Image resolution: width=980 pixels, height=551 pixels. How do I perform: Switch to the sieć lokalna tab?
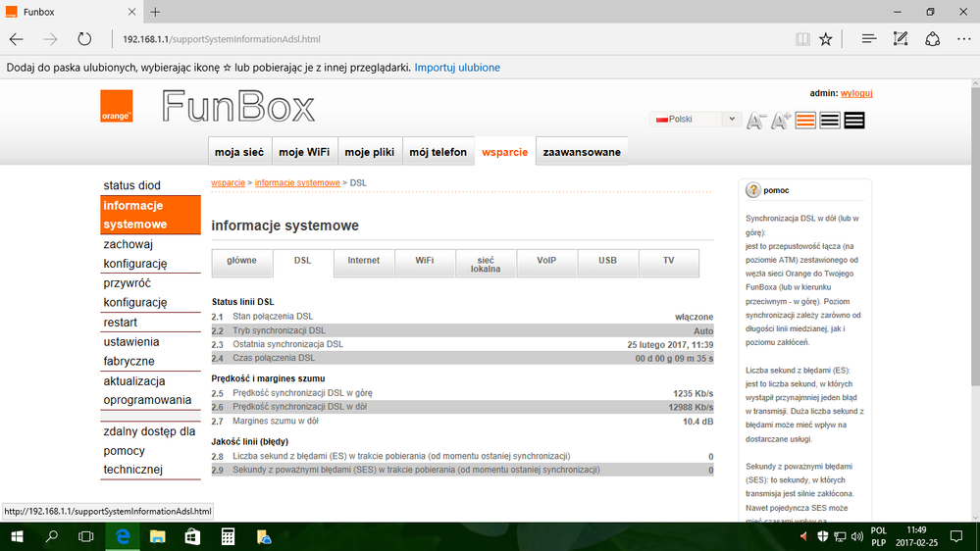click(486, 263)
